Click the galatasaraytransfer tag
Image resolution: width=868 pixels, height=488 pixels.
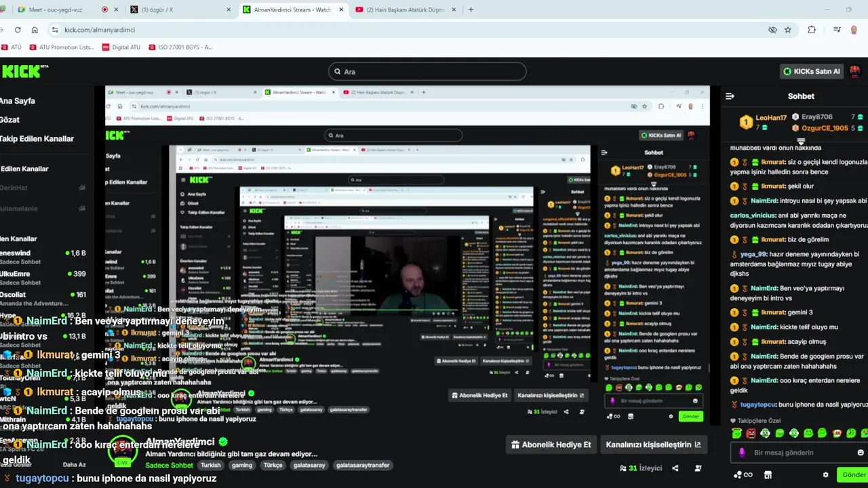(x=363, y=466)
